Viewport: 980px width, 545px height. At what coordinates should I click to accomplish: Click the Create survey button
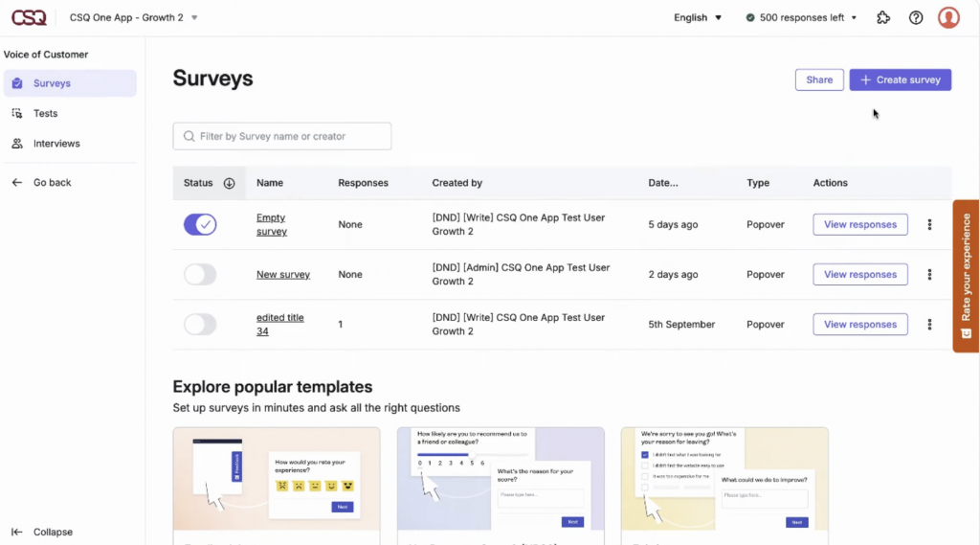(900, 79)
